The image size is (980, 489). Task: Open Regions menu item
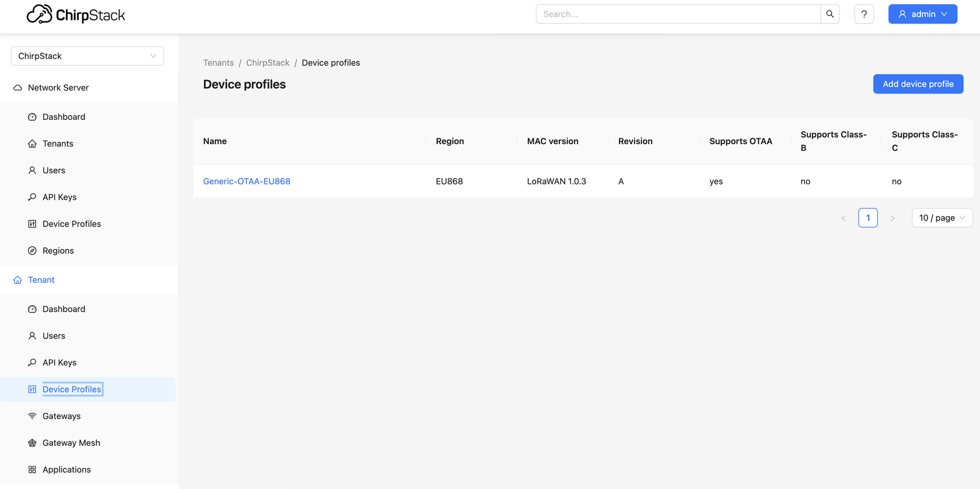(x=89, y=251)
